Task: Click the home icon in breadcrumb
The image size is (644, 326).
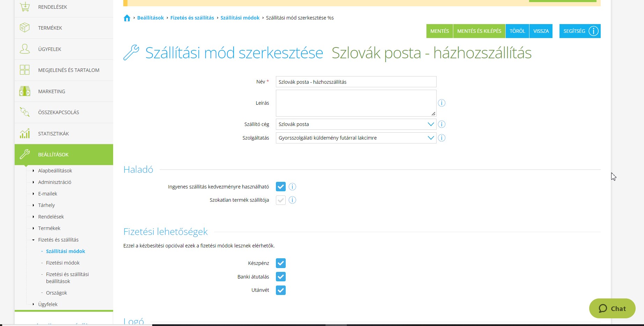Action: [127, 18]
